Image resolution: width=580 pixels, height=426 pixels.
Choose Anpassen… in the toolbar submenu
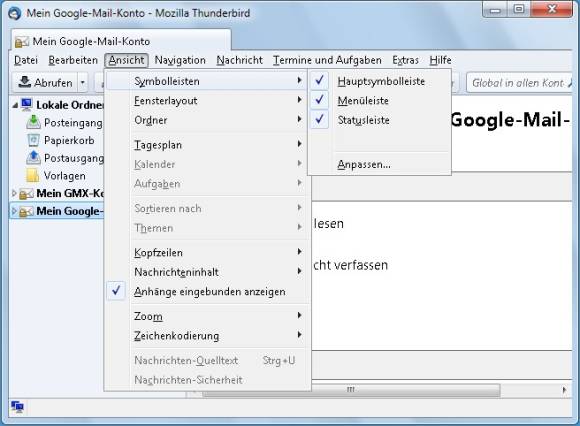[x=364, y=164]
